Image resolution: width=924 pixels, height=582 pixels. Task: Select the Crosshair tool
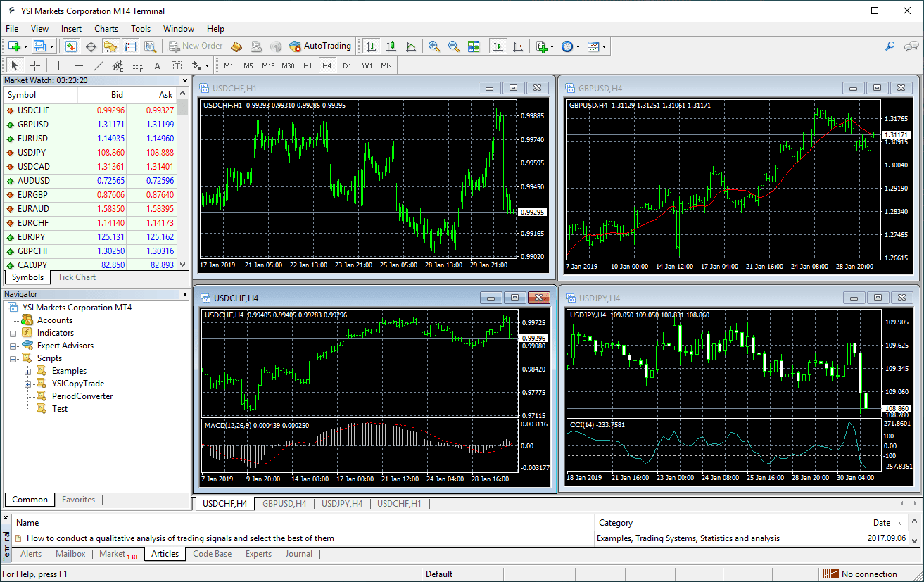click(34, 65)
